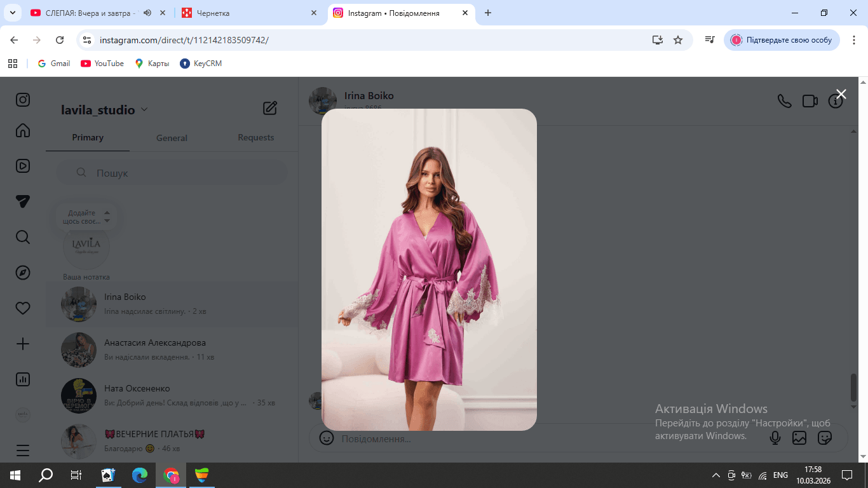
Task: Open the Windows Start menu
Action: [x=15, y=475]
